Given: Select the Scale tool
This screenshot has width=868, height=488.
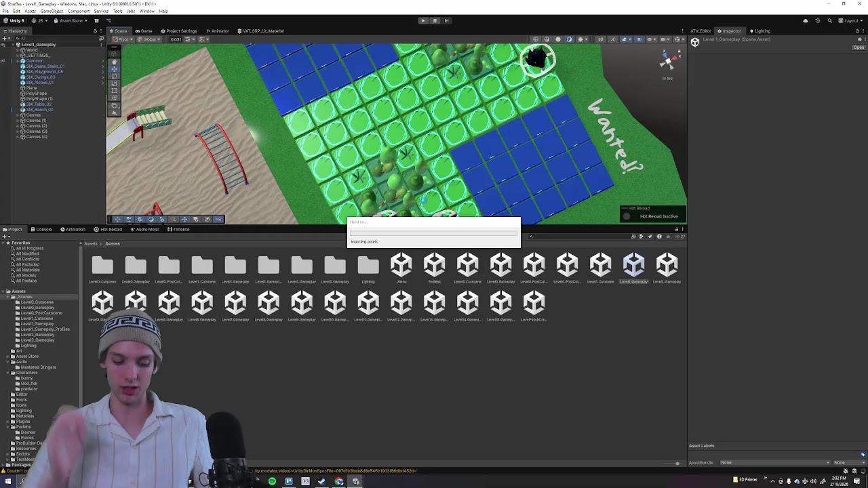Looking at the screenshot, I should 114,83.
